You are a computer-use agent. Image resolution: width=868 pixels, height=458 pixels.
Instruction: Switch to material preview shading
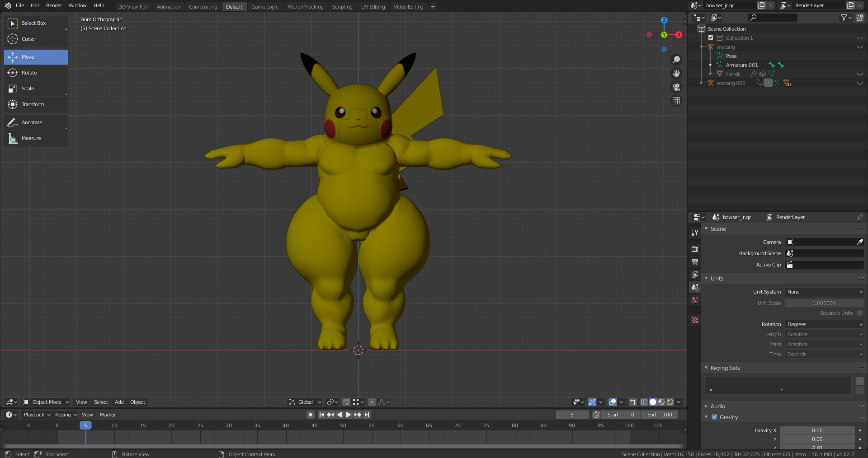(661, 402)
